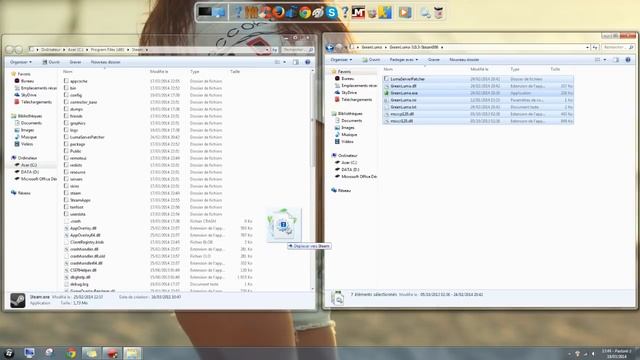Image resolution: width=640 pixels, height=360 pixels.
Task: Open the Windows Start menu
Action: click(9, 353)
